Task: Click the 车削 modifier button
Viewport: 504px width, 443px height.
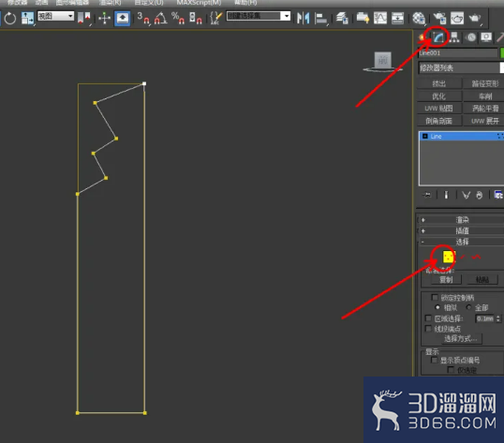Action: pyautogui.click(x=484, y=96)
